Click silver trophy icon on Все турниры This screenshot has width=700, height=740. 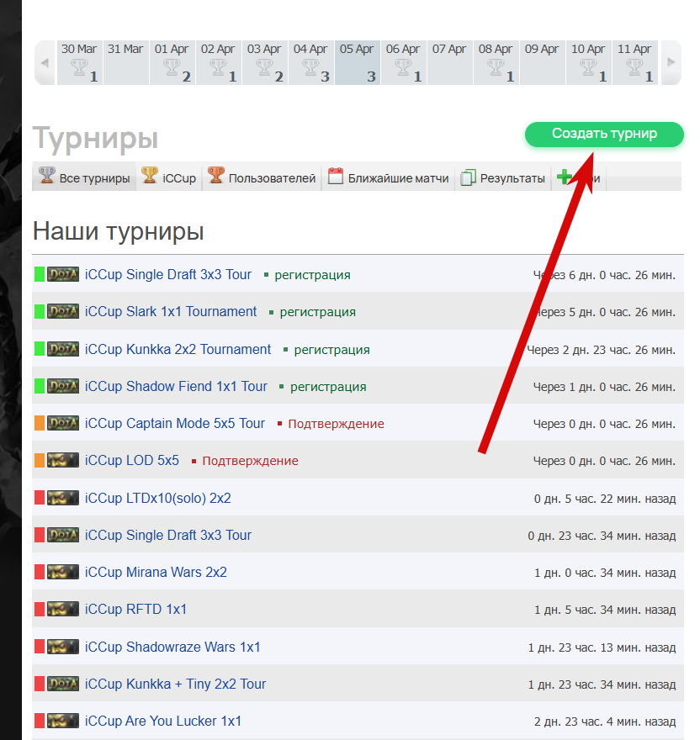click(x=47, y=175)
